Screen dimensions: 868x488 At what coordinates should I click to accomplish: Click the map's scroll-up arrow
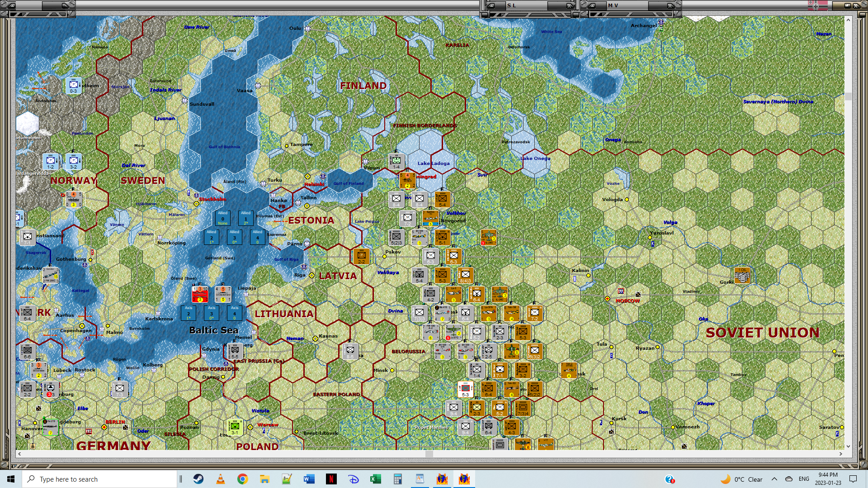(x=848, y=20)
